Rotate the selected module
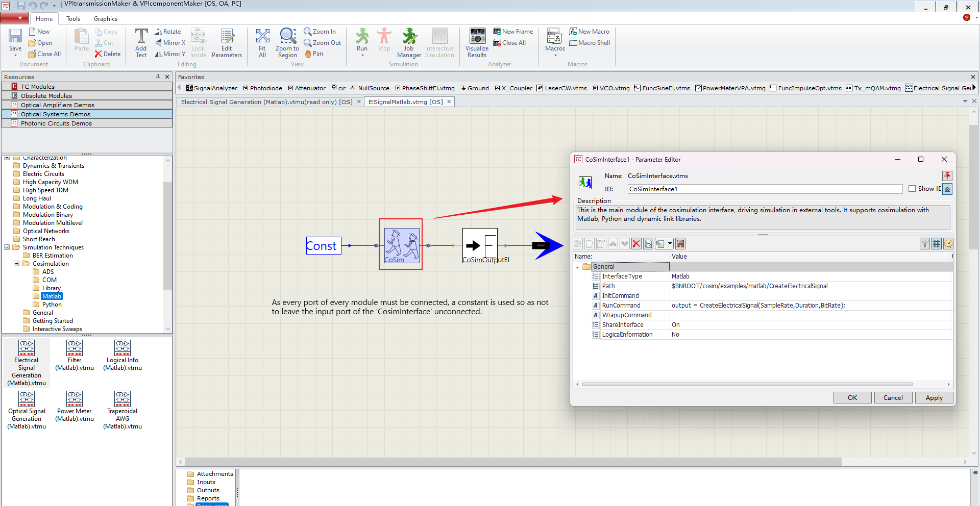The width and height of the screenshot is (980, 506). point(168,32)
